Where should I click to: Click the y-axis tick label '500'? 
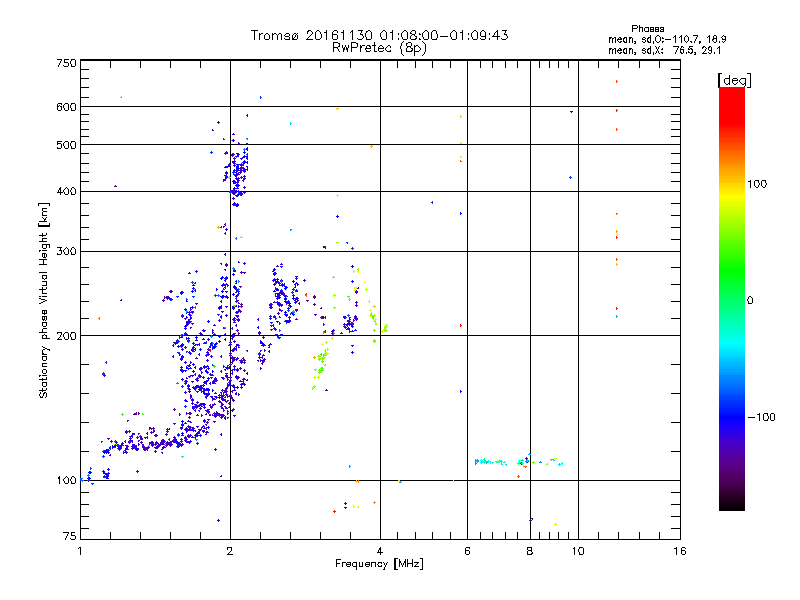[x=67, y=145]
